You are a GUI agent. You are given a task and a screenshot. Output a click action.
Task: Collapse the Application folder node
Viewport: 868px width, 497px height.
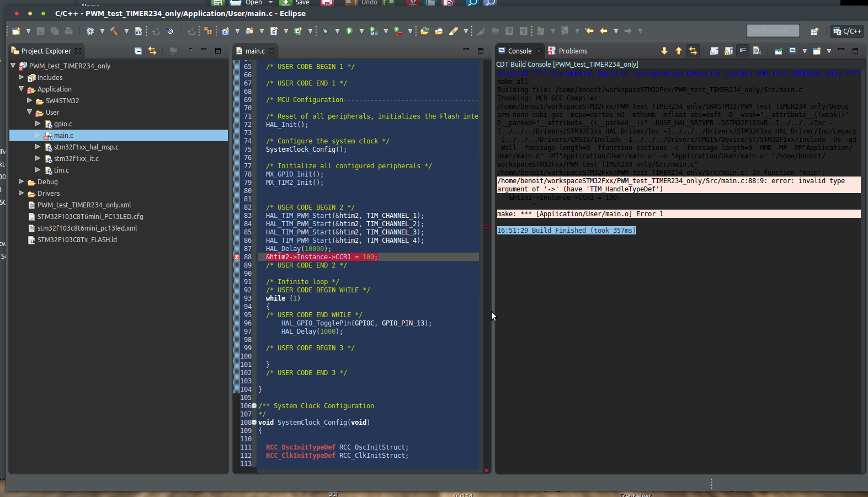(22, 88)
